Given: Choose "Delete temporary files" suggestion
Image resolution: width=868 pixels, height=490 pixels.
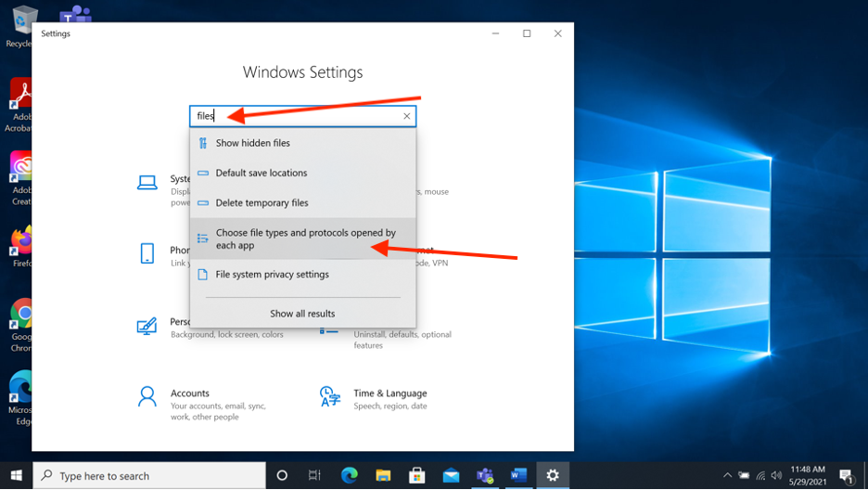Looking at the screenshot, I should [262, 202].
